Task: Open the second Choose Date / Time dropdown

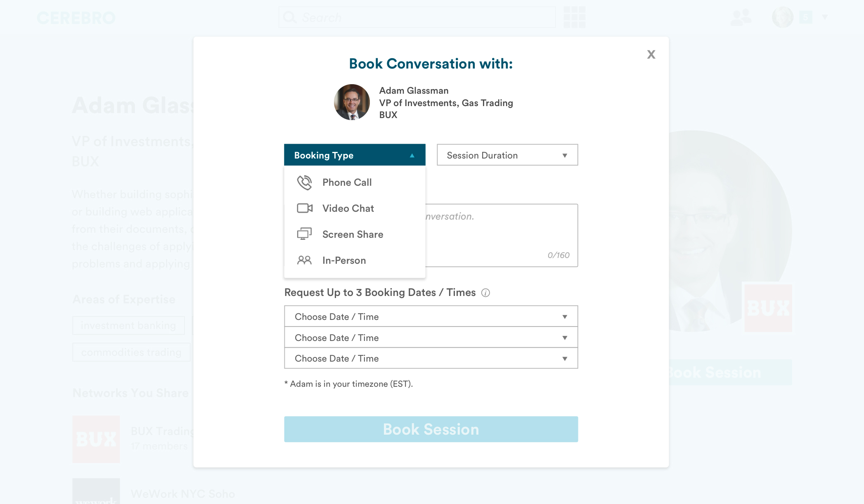Action: click(x=431, y=338)
